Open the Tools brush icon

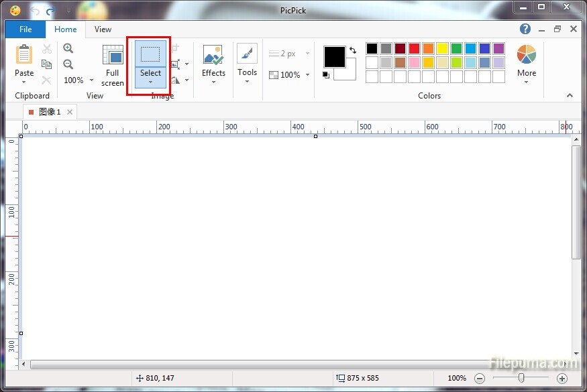pos(247,54)
